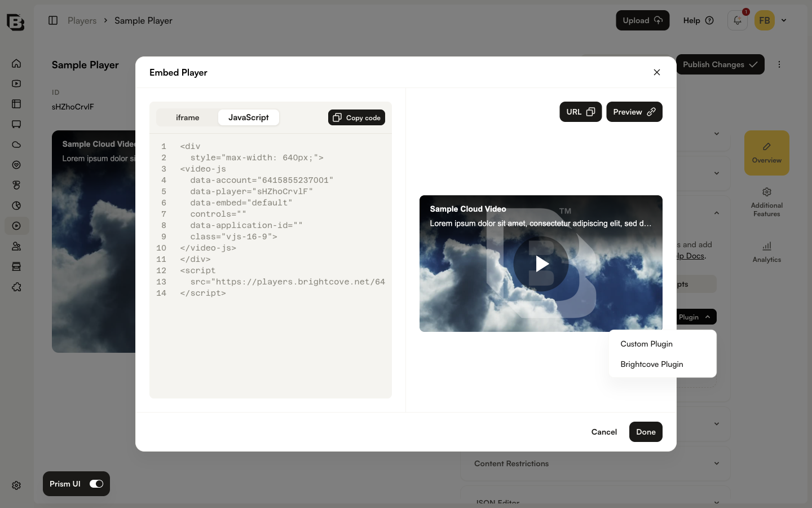This screenshot has height=508, width=812.
Task: Click the Cancel button
Action: click(x=604, y=432)
